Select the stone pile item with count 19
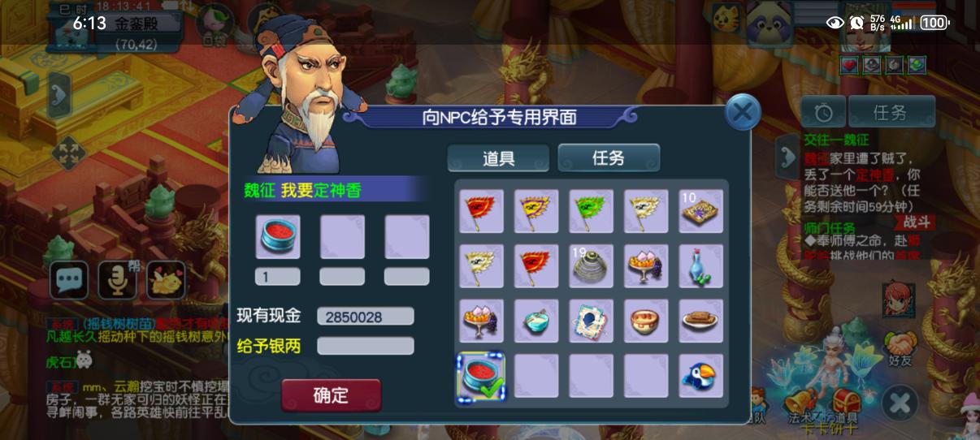The image size is (980, 440). [591, 266]
